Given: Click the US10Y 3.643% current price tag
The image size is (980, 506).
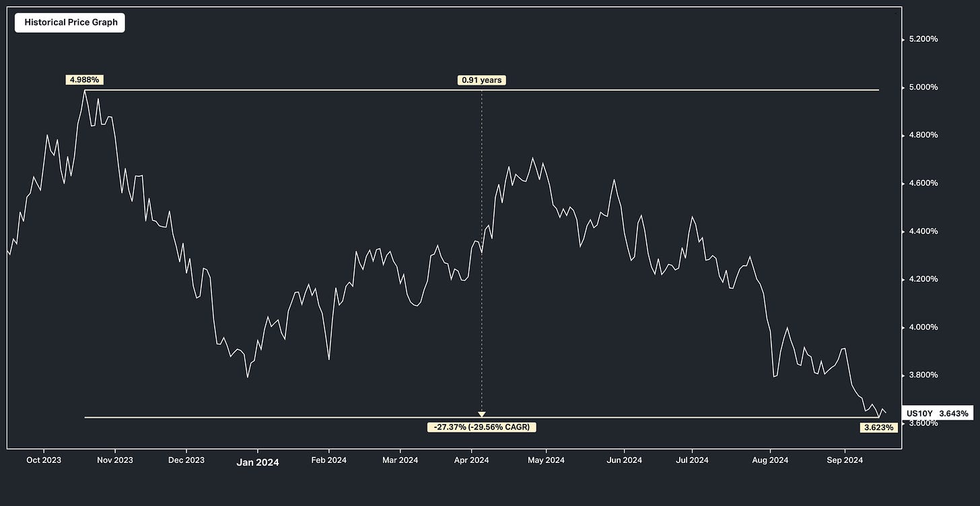Looking at the screenshot, I should coord(938,413).
